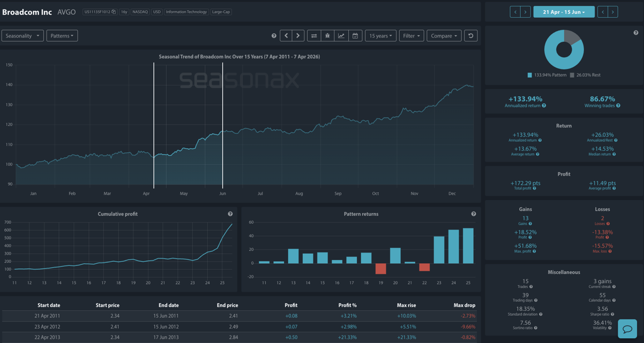Copy the ISIN US11135F1012 via copy icon
The image size is (644, 343).
point(114,12)
